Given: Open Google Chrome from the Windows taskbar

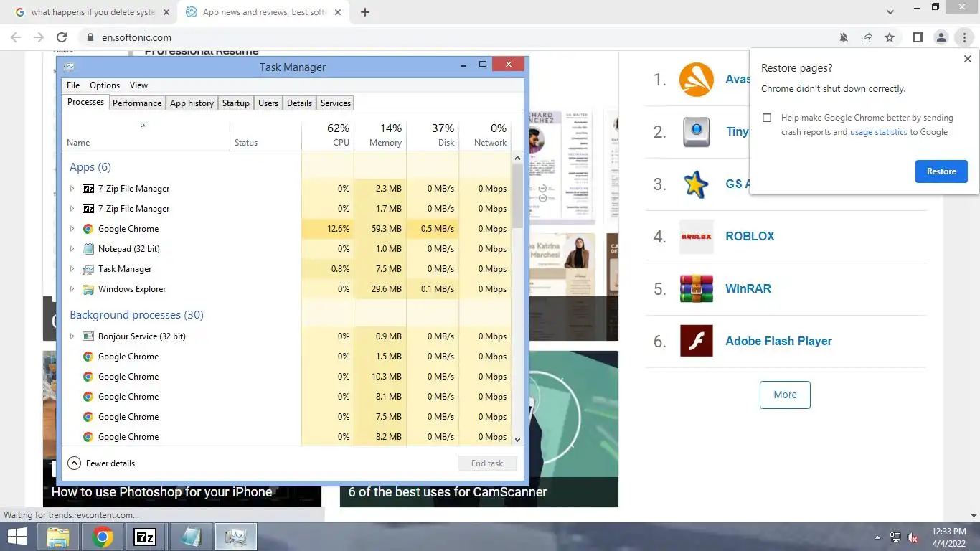Looking at the screenshot, I should [103, 537].
